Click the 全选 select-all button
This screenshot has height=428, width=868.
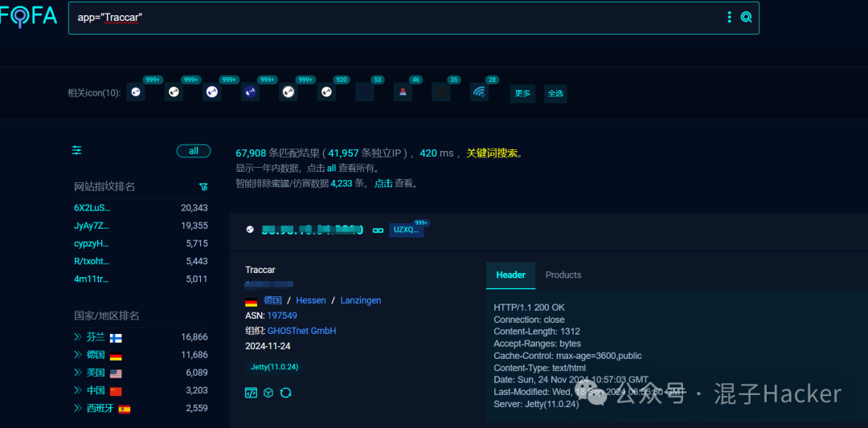click(x=555, y=93)
